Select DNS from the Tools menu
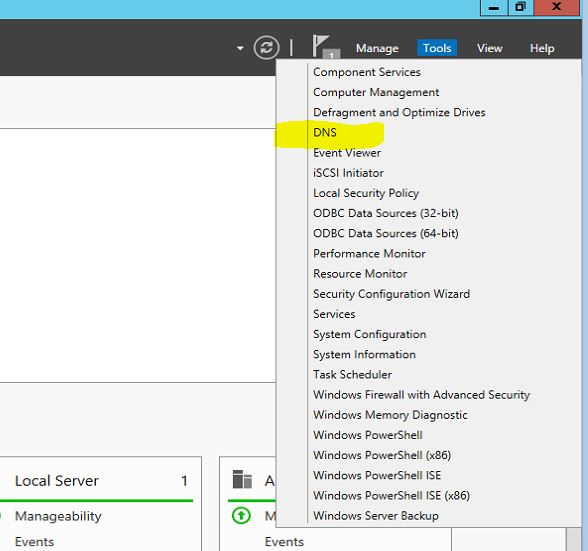 tap(325, 132)
